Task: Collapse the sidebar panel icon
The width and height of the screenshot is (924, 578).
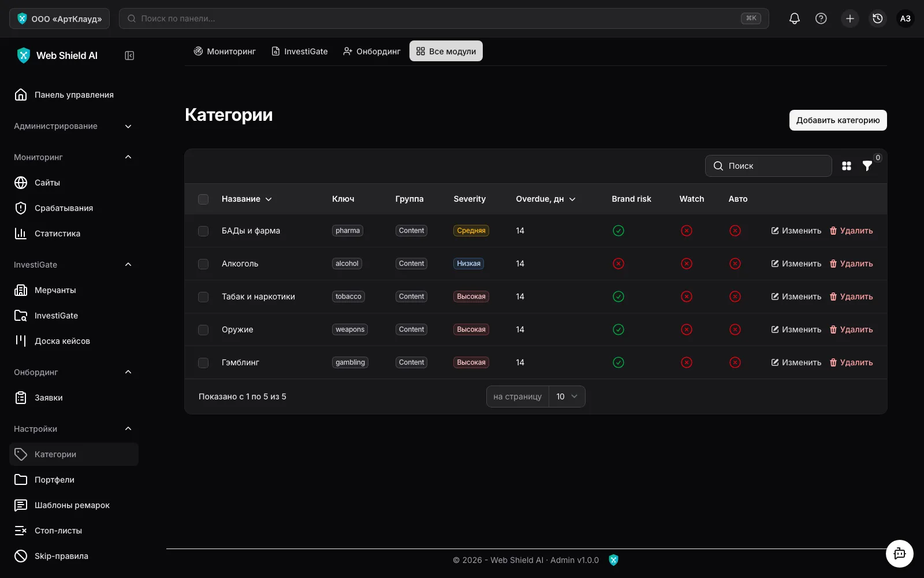Action: pyautogui.click(x=129, y=55)
